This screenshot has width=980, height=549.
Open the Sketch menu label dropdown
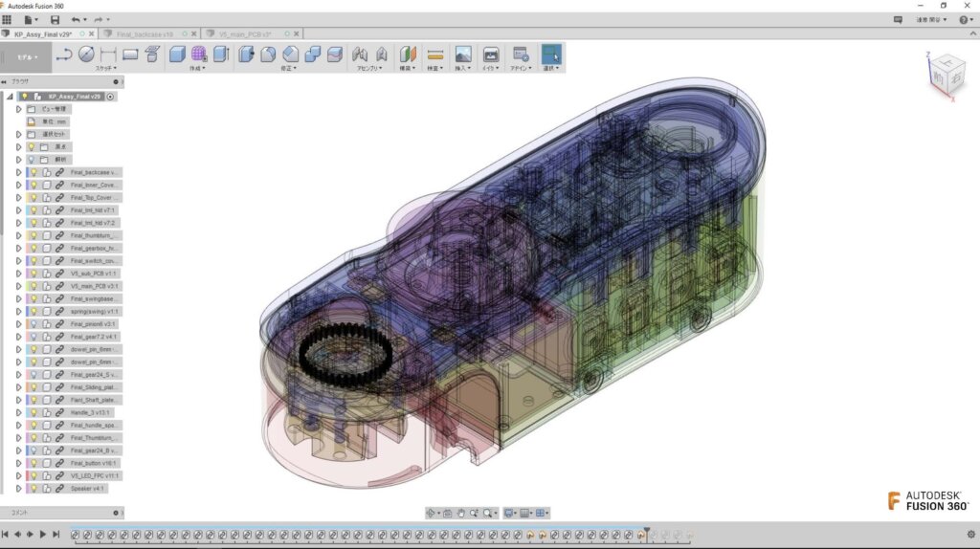click(105, 68)
